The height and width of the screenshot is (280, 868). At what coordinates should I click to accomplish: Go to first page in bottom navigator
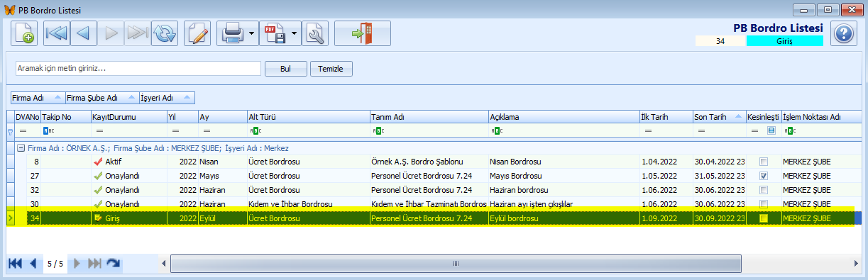click(15, 264)
